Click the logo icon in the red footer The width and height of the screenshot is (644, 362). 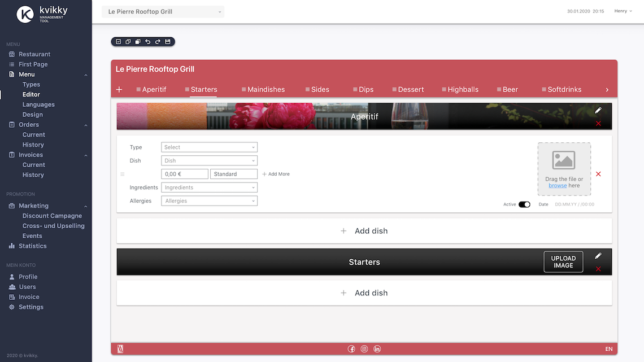[120, 349]
